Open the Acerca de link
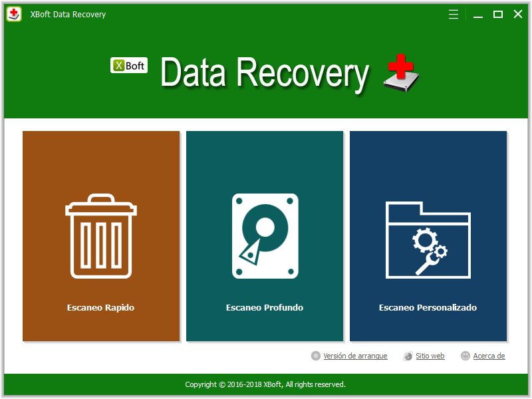The height and width of the screenshot is (399, 532). (x=489, y=356)
